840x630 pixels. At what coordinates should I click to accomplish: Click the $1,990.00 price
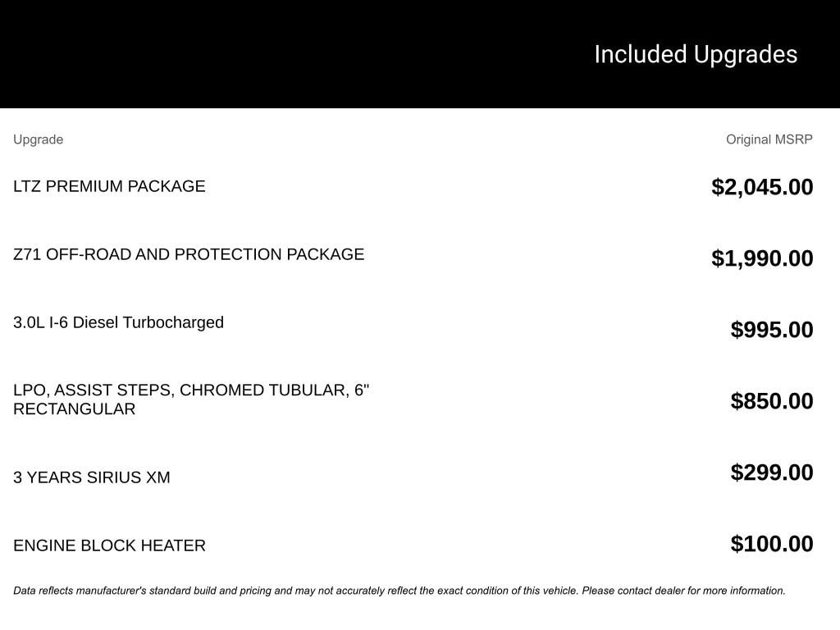point(762,258)
